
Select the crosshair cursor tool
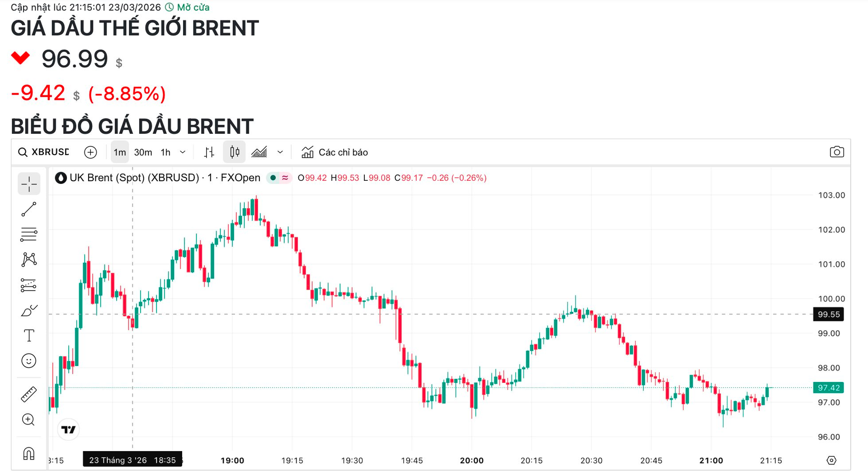pos(29,184)
